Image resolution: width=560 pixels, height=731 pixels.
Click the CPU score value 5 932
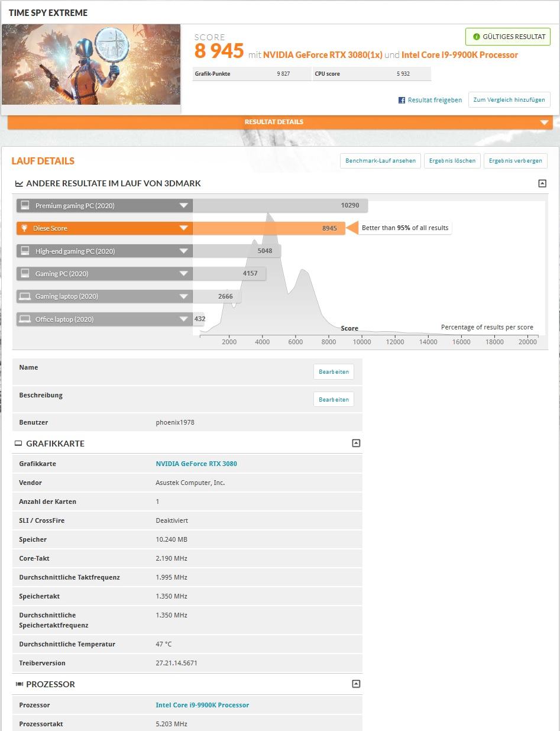click(x=403, y=74)
